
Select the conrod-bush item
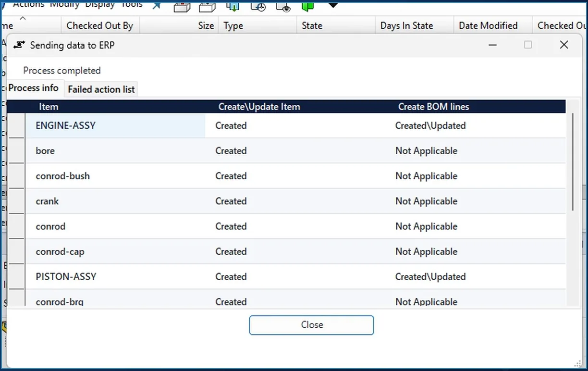pos(115,176)
